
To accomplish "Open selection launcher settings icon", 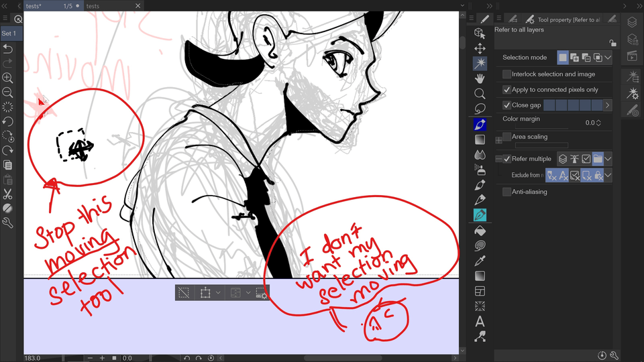I will click(x=261, y=293).
